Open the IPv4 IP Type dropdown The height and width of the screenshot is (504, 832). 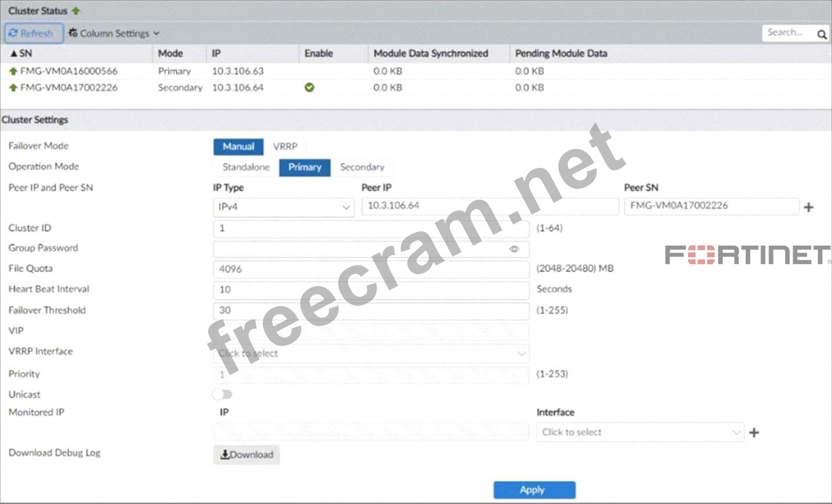(x=283, y=207)
